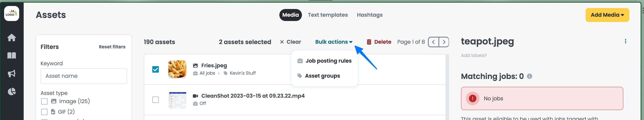
Task: Open the pie chart analytics icon
Action: coord(11,91)
